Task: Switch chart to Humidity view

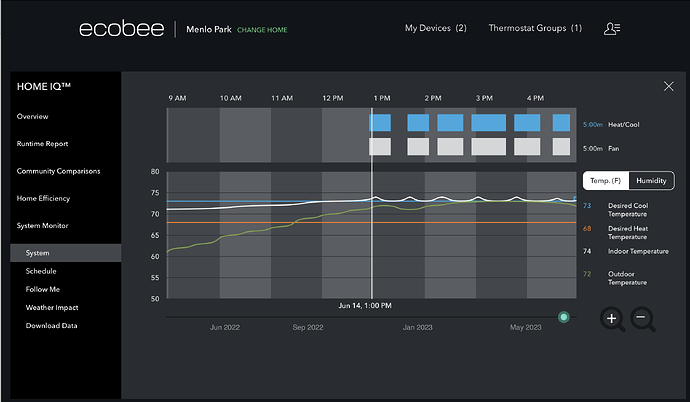Action: (651, 181)
